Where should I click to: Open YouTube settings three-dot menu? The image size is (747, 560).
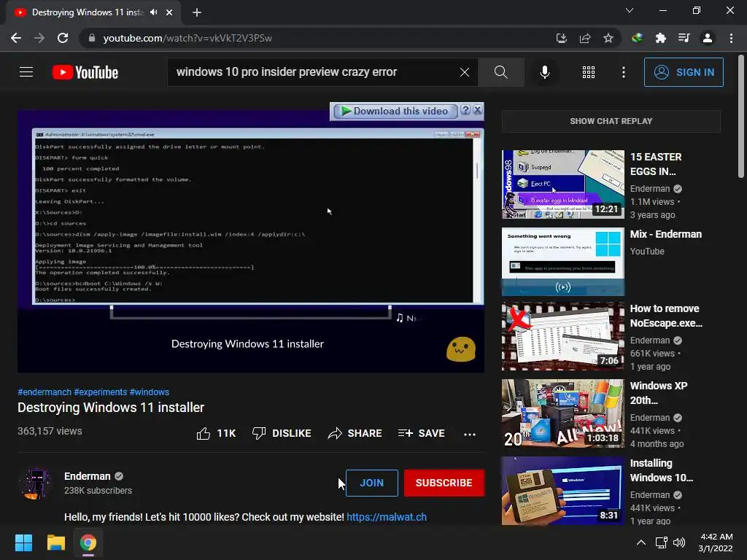tap(624, 72)
